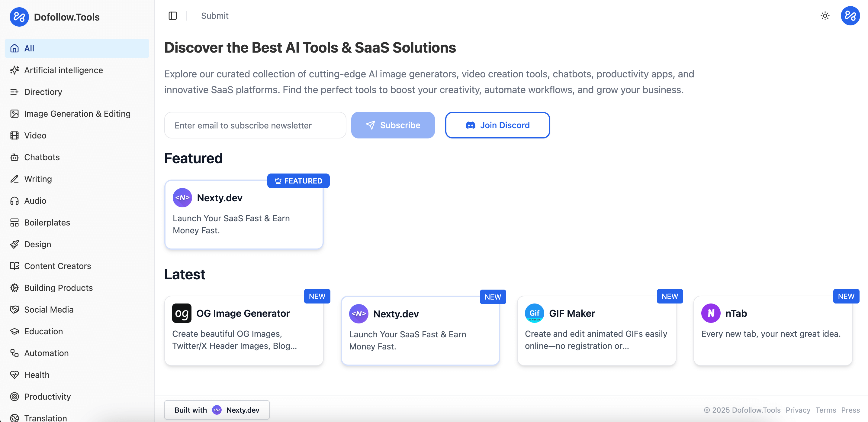Click the Join Discord button
868x422 pixels.
coord(497,125)
